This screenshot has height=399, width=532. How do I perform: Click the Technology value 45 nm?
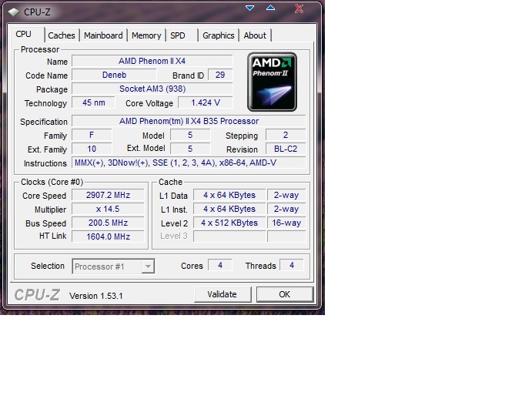pos(93,102)
